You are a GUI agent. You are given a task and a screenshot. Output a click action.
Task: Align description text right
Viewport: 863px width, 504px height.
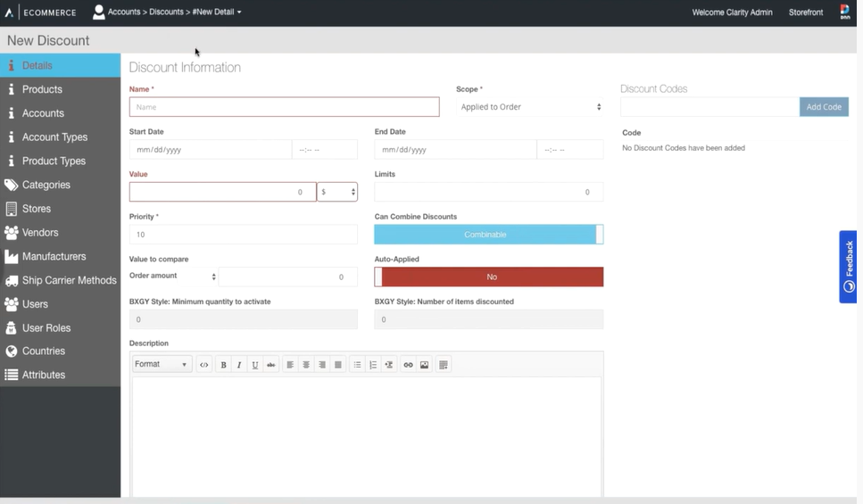click(x=322, y=365)
